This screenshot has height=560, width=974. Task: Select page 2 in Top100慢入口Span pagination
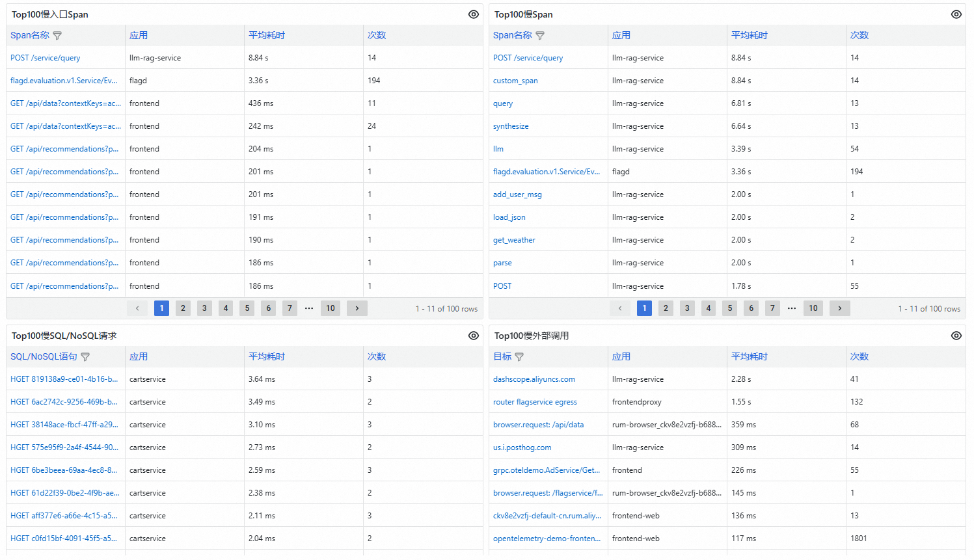click(x=183, y=308)
